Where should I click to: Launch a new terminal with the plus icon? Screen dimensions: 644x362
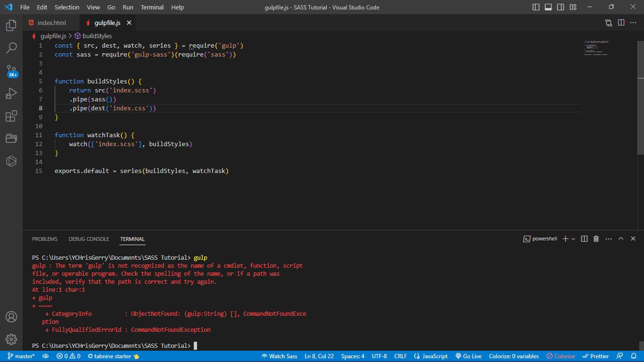(565, 239)
